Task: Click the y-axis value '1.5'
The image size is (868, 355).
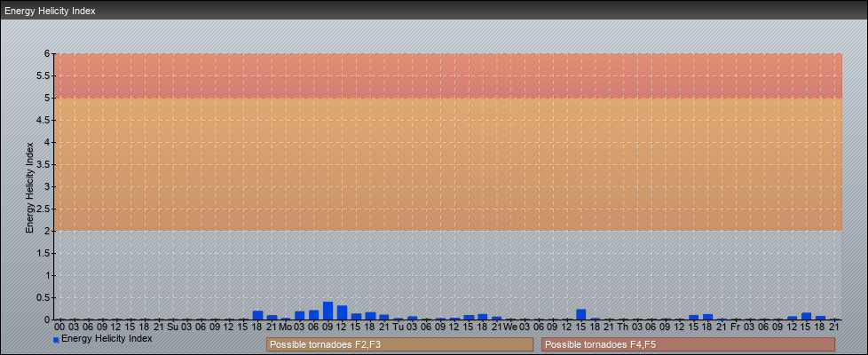Action: [x=43, y=253]
